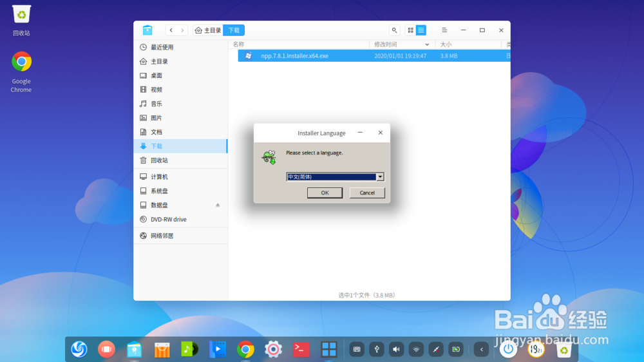Open 视频 in sidebar
Screen dimensions: 644x362
(181, 90)
